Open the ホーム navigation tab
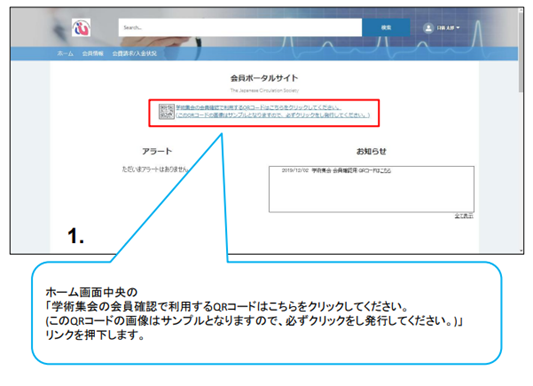 click(65, 54)
